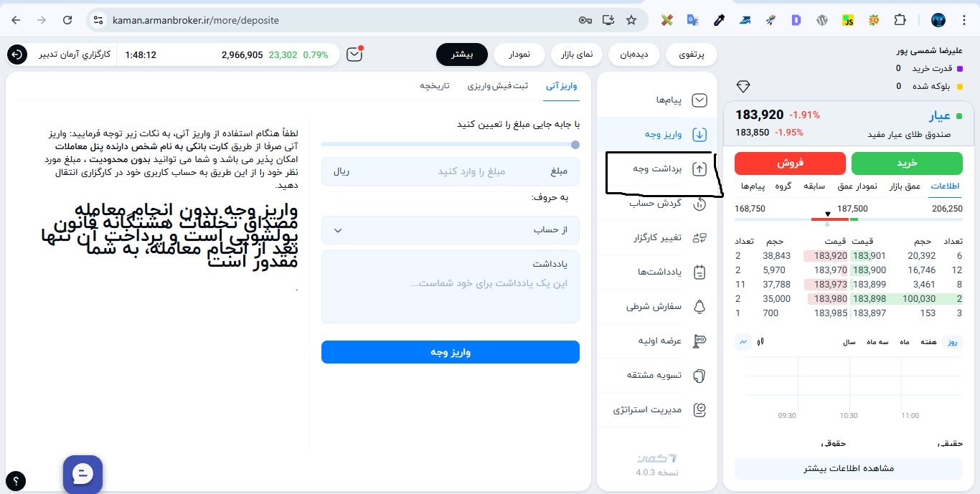Open change broker (تغییر کارگزار) icon
The height and width of the screenshot is (494, 980).
coord(699,238)
